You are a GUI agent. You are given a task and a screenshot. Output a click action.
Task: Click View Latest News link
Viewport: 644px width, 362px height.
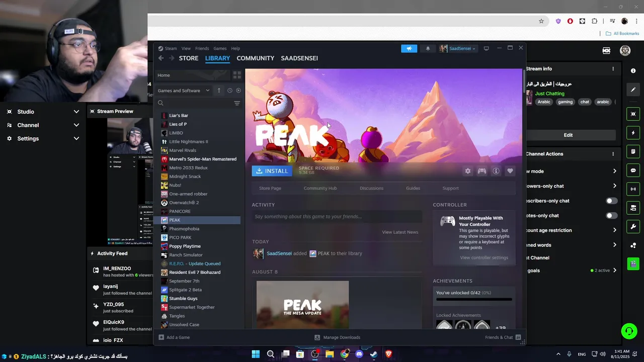(400, 232)
